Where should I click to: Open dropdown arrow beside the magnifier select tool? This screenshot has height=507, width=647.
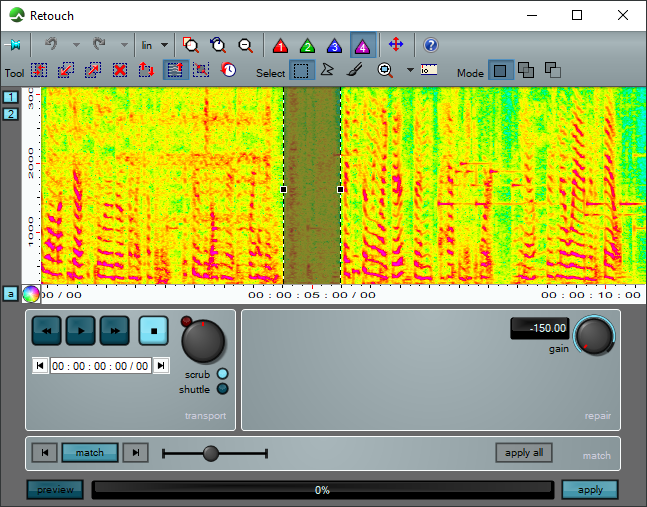pos(410,70)
